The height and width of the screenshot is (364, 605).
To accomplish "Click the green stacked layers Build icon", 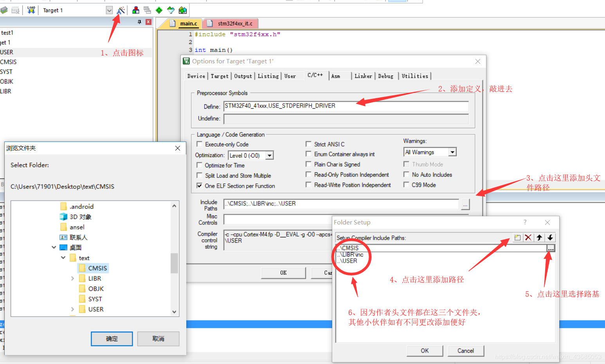I will pyautogui.click(x=4, y=10).
